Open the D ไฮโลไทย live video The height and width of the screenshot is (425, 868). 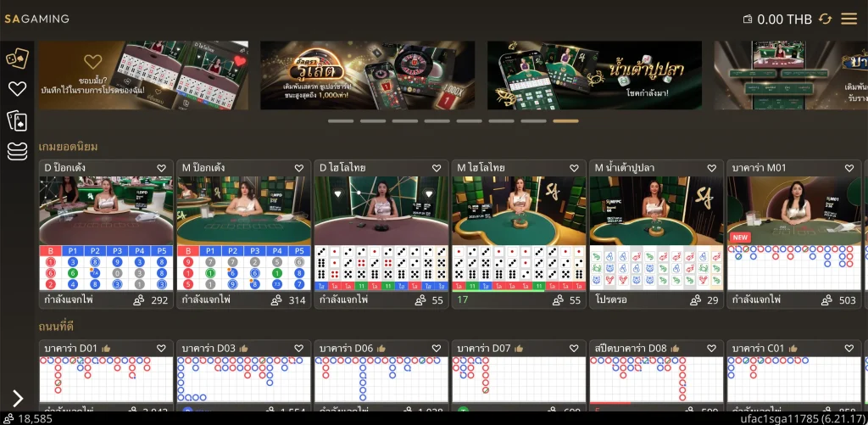[381, 210]
